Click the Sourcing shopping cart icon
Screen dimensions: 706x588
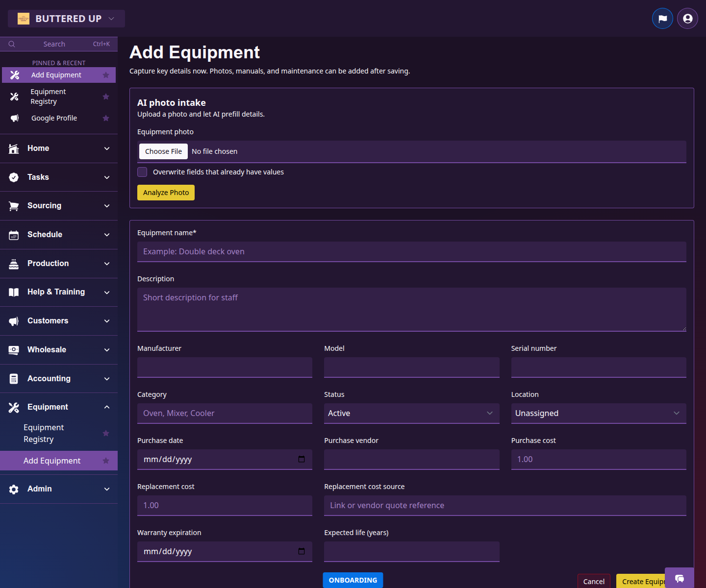[13, 206]
